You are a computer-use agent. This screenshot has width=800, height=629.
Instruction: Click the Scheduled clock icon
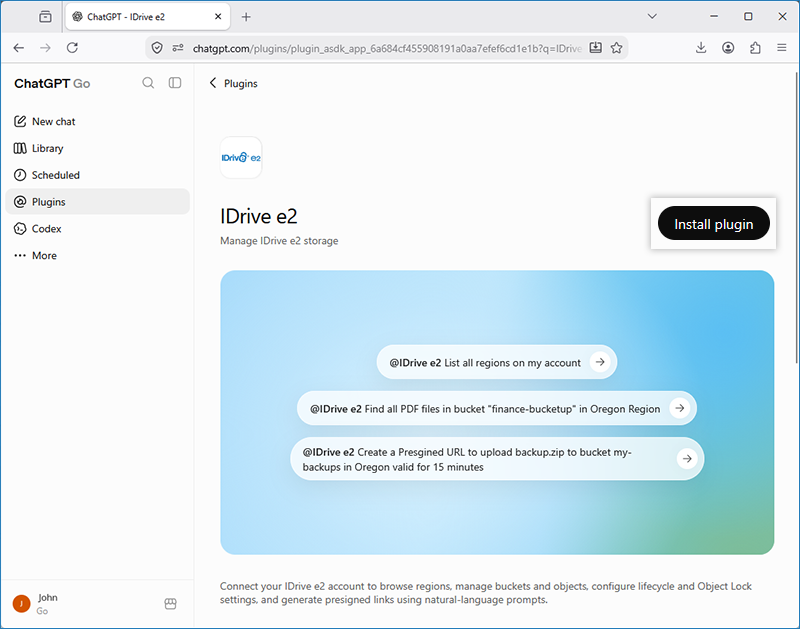(20, 175)
